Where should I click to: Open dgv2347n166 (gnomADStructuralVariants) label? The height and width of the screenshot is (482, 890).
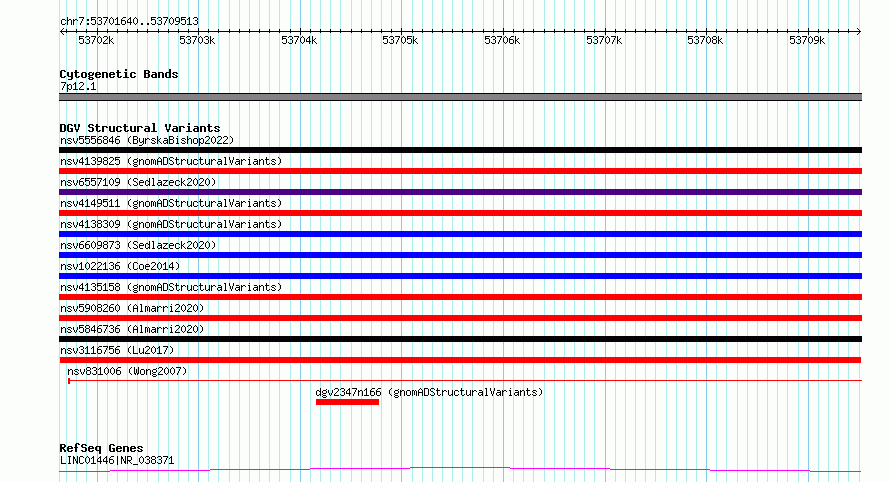coord(429,392)
